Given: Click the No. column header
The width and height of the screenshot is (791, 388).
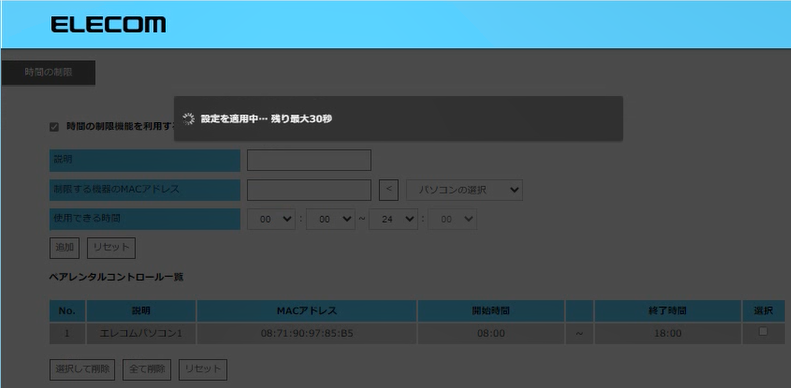Looking at the screenshot, I should pyautogui.click(x=67, y=311).
